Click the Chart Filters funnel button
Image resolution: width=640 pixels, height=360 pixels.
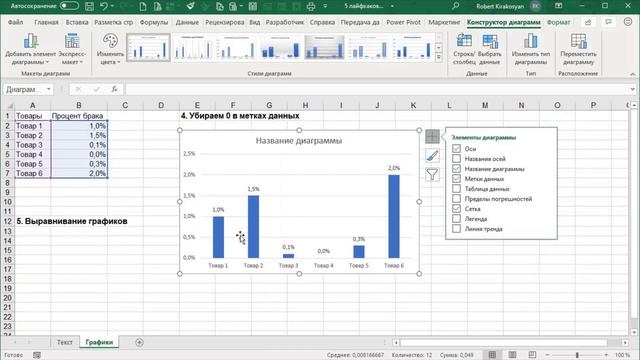tap(432, 175)
